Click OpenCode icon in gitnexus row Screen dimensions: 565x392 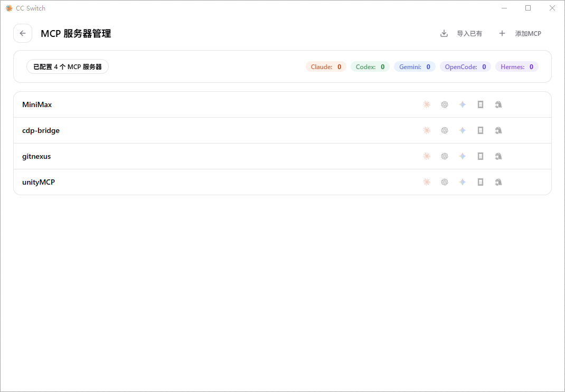tap(481, 156)
